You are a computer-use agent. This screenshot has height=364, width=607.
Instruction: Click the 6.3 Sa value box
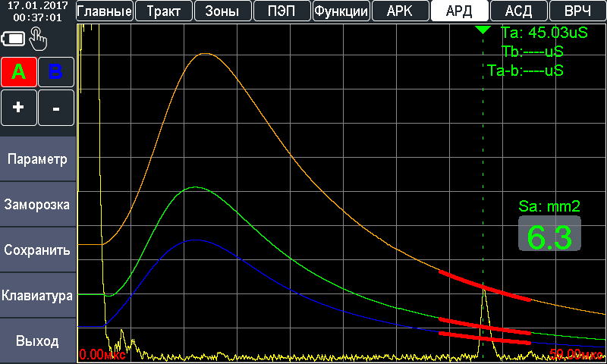pyautogui.click(x=549, y=235)
